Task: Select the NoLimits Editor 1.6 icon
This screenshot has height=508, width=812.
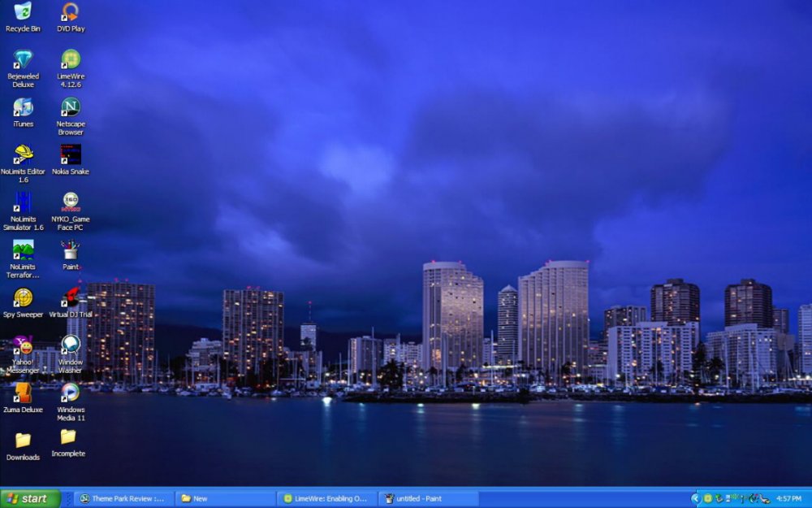Action: coord(23,156)
